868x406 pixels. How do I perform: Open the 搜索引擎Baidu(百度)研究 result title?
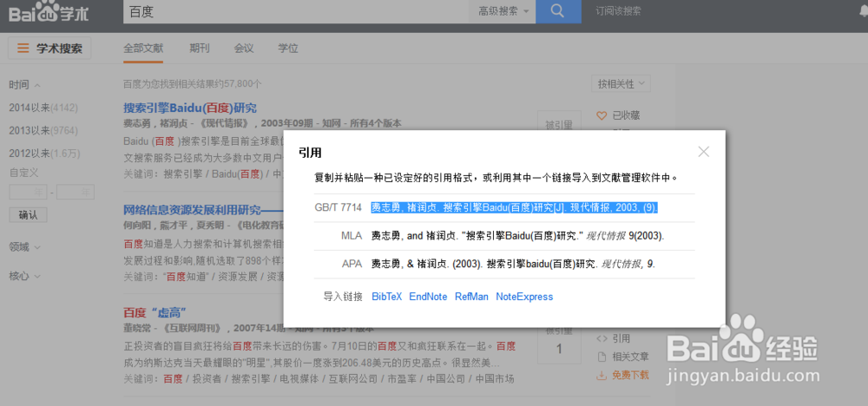pos(190,108)
